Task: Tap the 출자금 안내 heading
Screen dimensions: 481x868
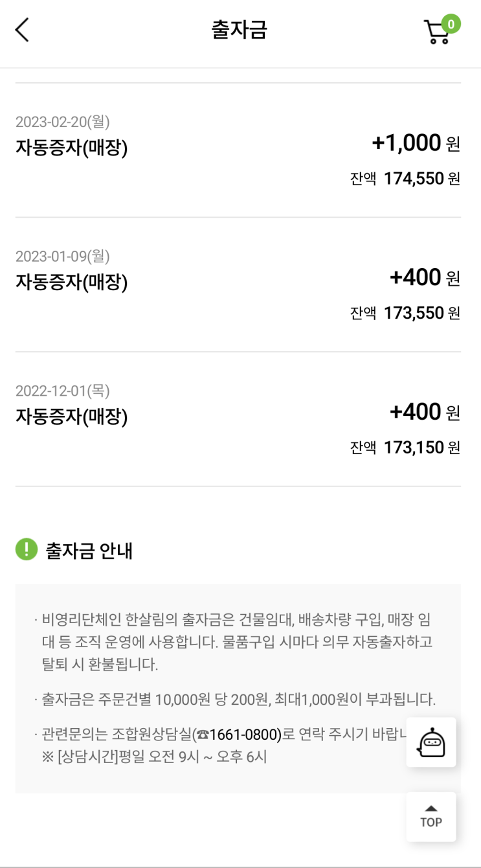Action: (89, 551)
